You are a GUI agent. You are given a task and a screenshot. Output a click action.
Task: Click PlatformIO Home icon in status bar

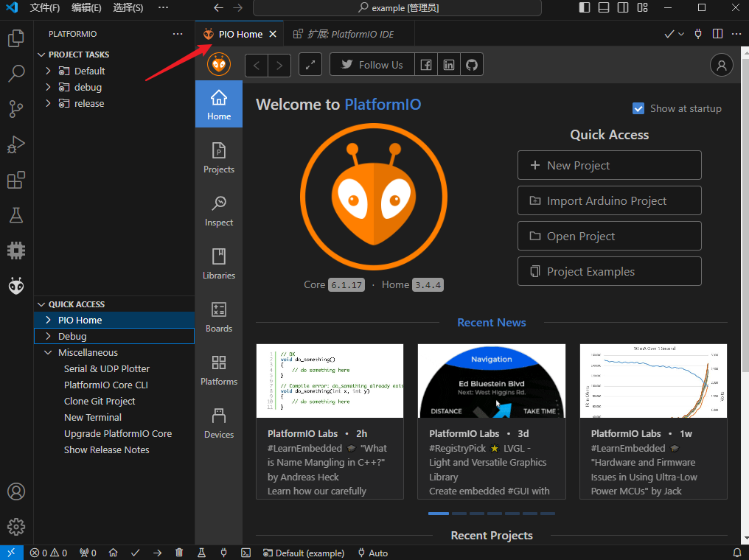[x=114, y=553]
